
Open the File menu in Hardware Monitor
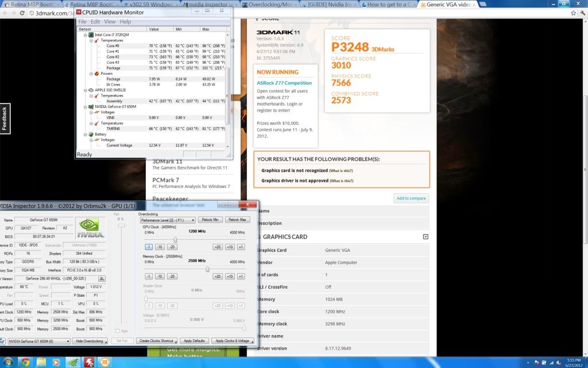pos(82,22)
